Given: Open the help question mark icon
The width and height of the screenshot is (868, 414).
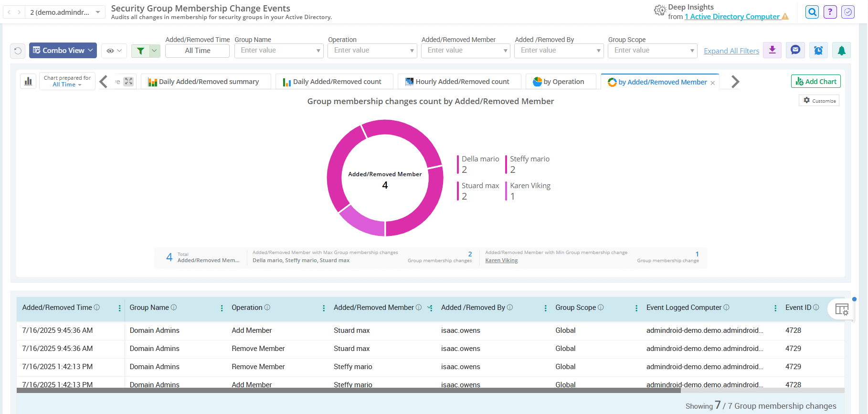Looking at the screenshot, I should click(830, 12).
